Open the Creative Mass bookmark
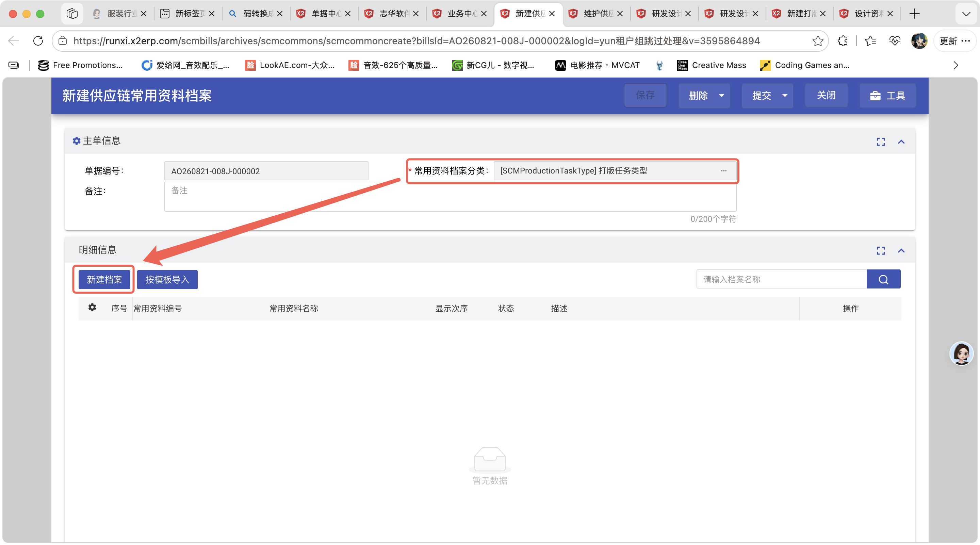 pyautogui.click(x=712, y=65)
